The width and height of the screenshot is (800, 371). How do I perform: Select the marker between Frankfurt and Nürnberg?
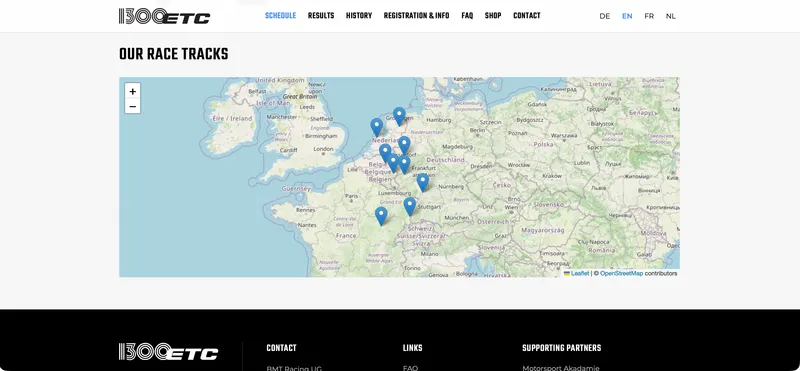point(422,183)
